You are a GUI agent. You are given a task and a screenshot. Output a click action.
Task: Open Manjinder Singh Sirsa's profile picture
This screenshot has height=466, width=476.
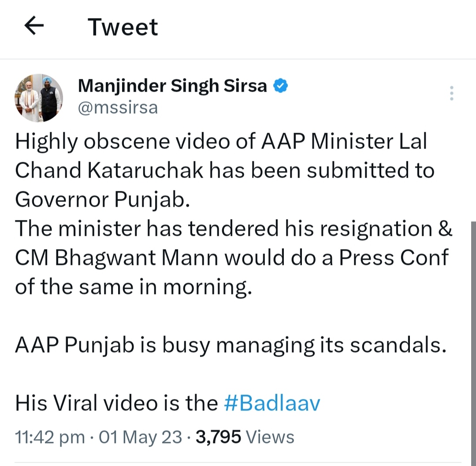(x=39, y=98)
